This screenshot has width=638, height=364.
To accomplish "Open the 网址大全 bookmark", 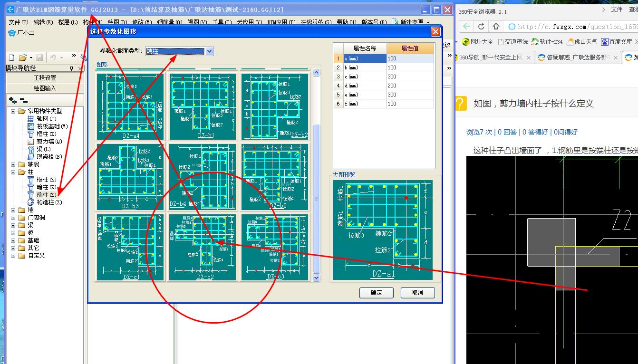I will [x=478, y=42].
